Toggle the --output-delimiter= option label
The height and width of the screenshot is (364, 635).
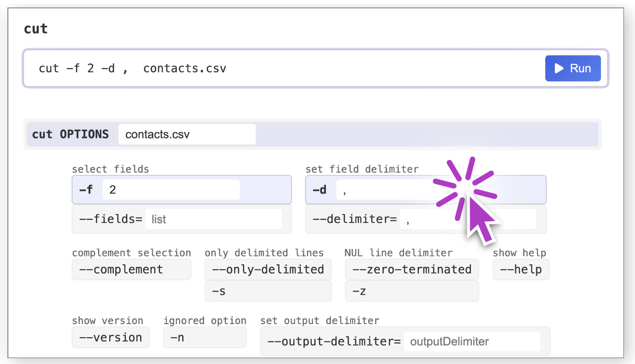[x=334, y=341]
